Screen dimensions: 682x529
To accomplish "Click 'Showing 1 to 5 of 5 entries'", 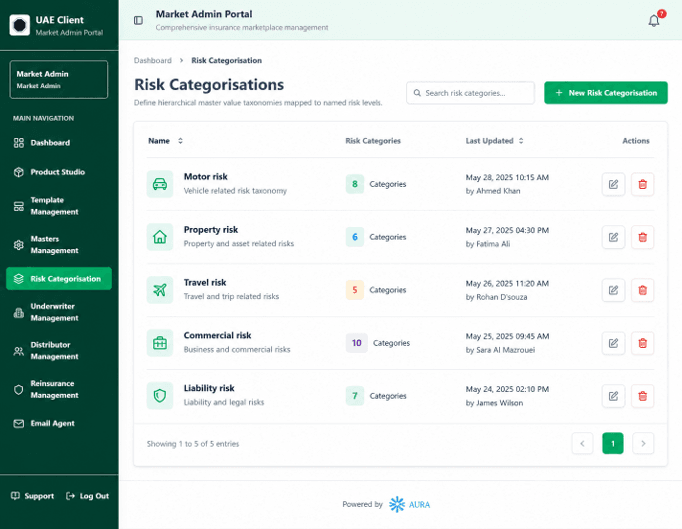I will [193, 444].
